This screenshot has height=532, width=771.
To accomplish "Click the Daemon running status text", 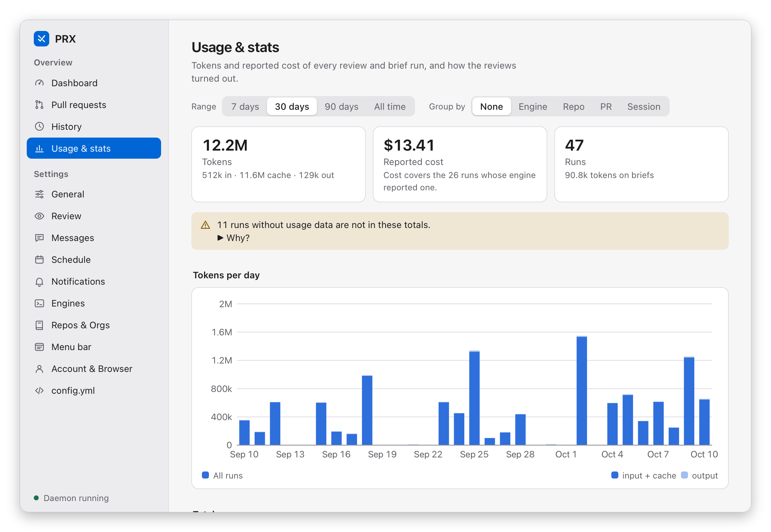I will (x=76, y=498).
